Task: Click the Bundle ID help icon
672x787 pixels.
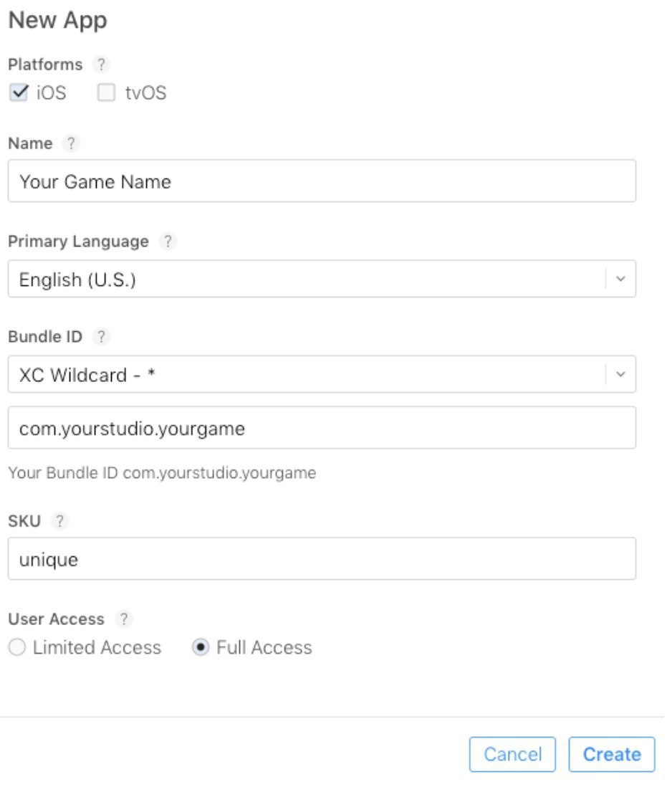Action: pos(102,336)
